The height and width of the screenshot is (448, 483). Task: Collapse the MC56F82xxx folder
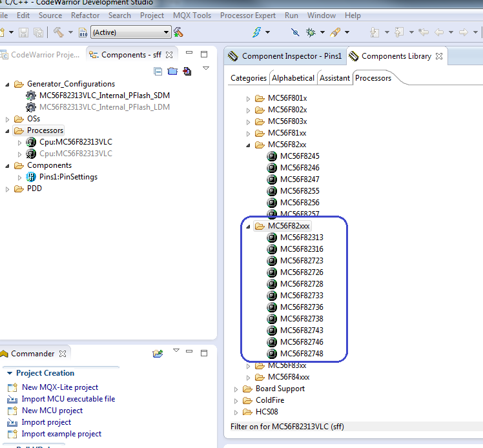pos(248,227)
